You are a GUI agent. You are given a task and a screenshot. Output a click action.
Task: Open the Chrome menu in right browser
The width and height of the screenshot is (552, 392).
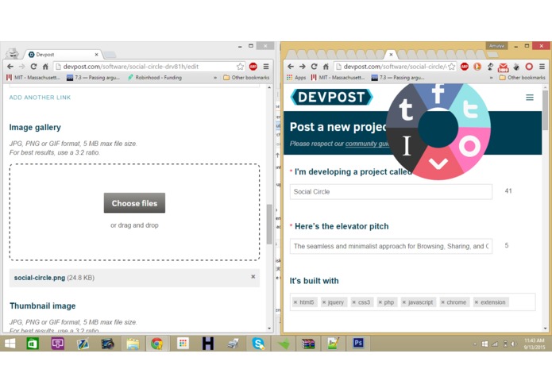click(542, 67)
